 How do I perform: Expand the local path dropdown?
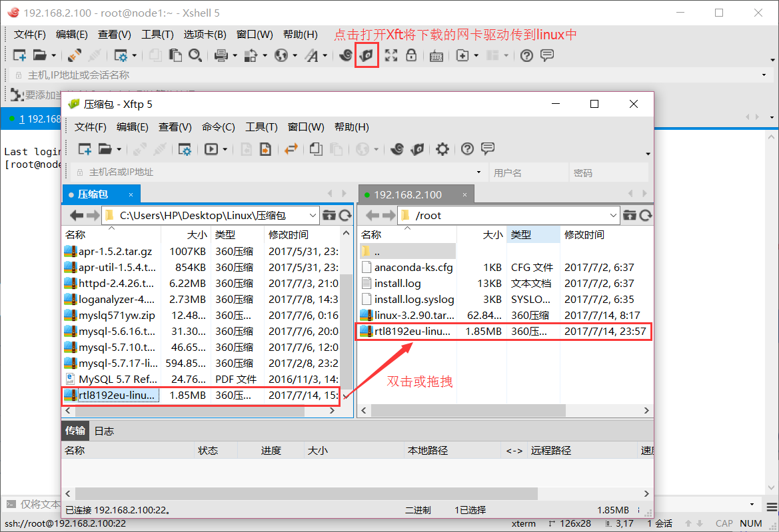313,215
